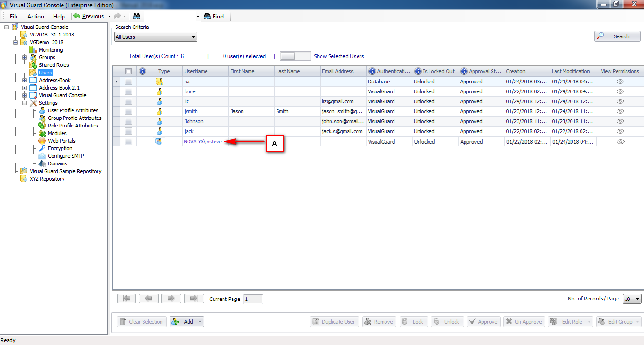Change No. of Records Per Page dropdown

tap(632, 299)
